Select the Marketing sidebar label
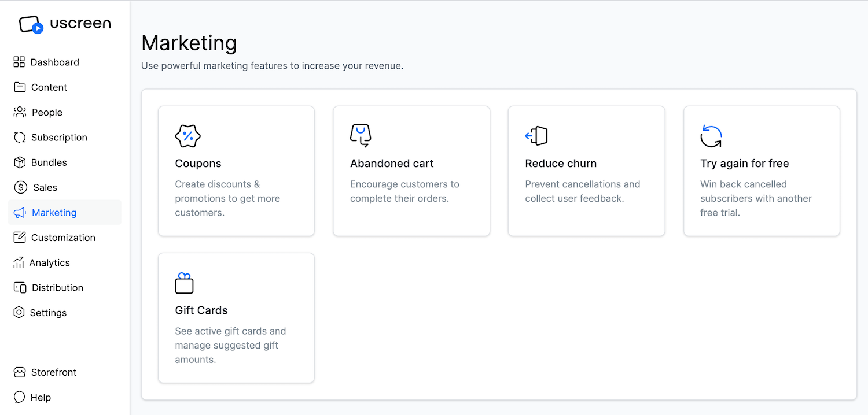 (54, 213)
